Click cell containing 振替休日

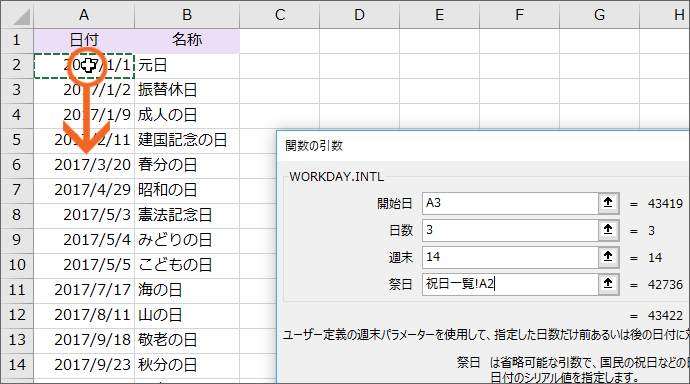[187, 90]
